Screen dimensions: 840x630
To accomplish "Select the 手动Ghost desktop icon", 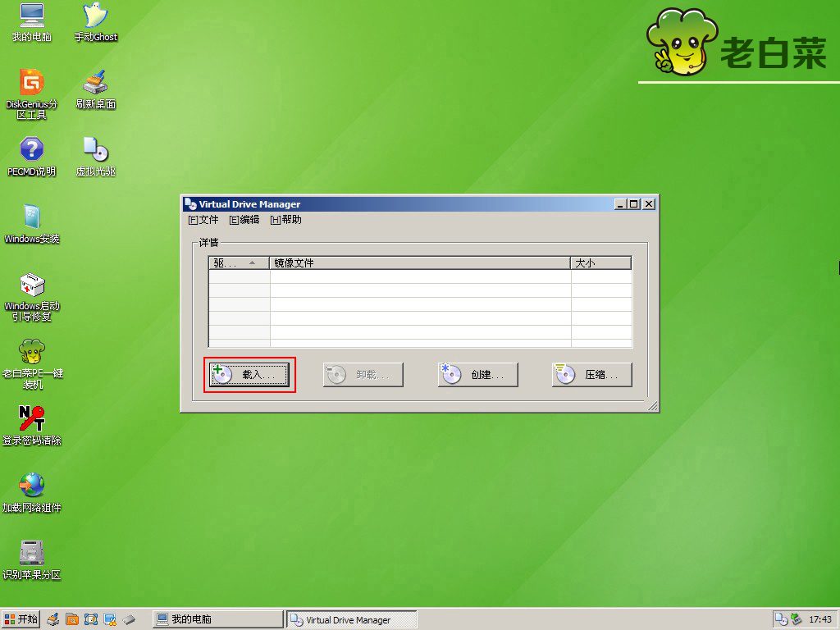I will pyautogui.click(x=96, y=16).
